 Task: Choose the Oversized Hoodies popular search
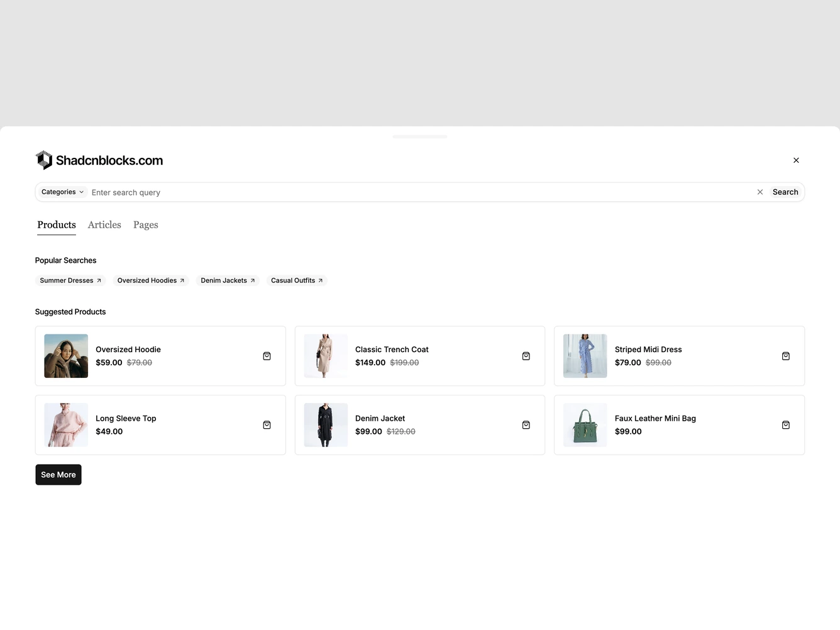click(x=151, y=280)
